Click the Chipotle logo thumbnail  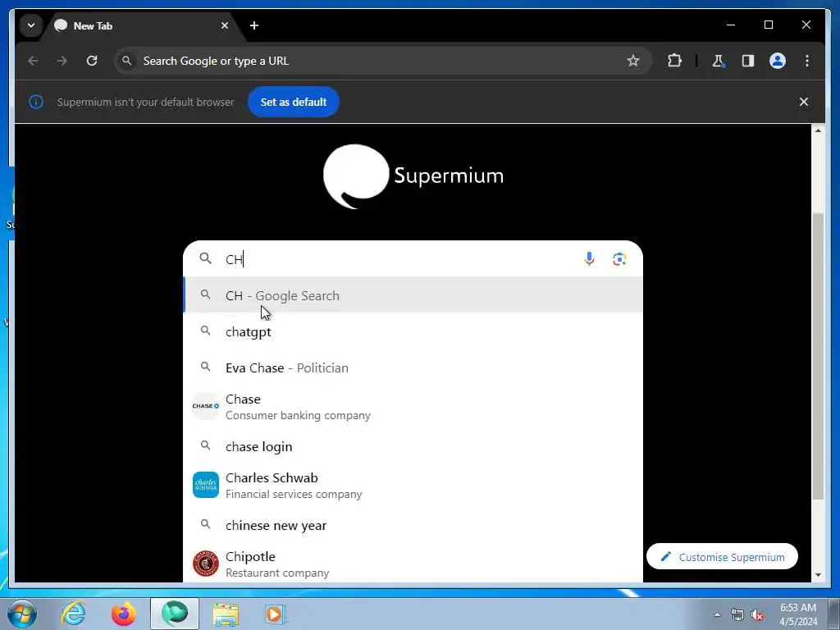click(x=206, y=564)
